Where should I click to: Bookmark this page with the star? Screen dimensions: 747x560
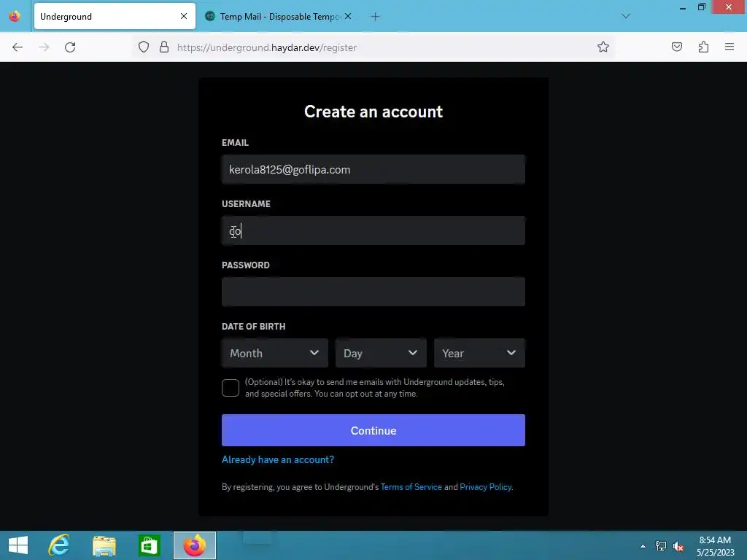pyautogui.click(x=603, y=47)
